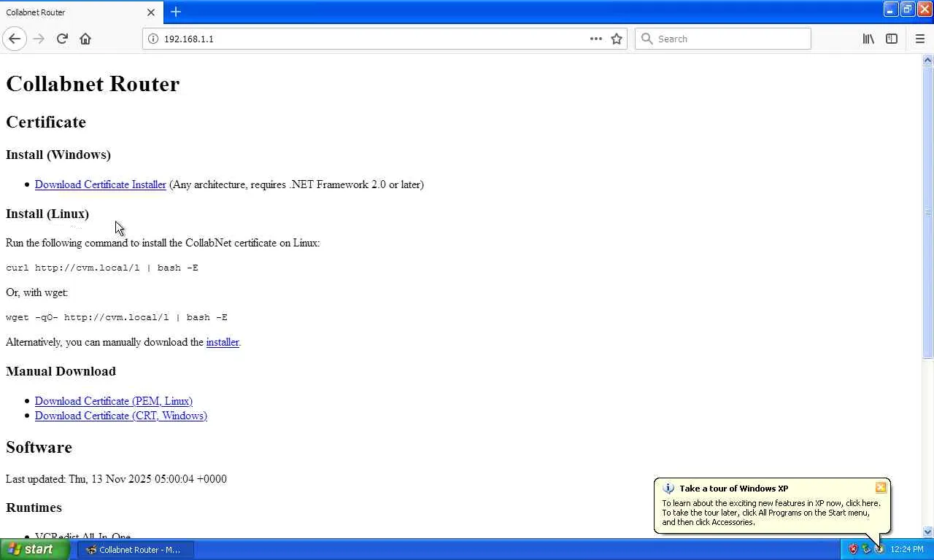934x560 pixels.
Task: Click the Install (Windows) subheading
Action: click(58, 155)
